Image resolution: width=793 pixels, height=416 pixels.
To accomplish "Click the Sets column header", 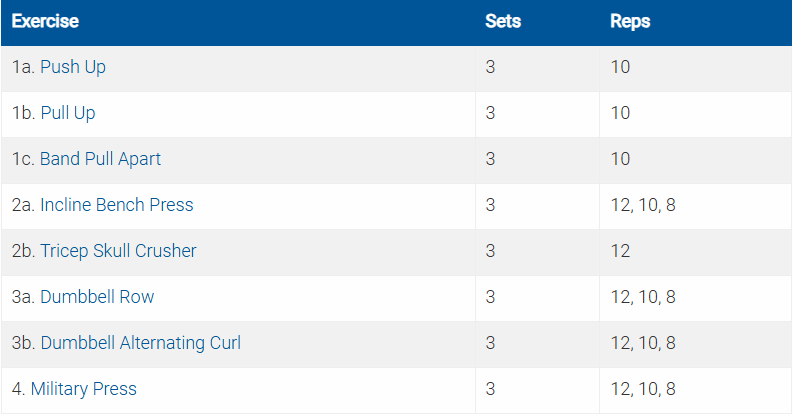I will click(x=502, y=22).
